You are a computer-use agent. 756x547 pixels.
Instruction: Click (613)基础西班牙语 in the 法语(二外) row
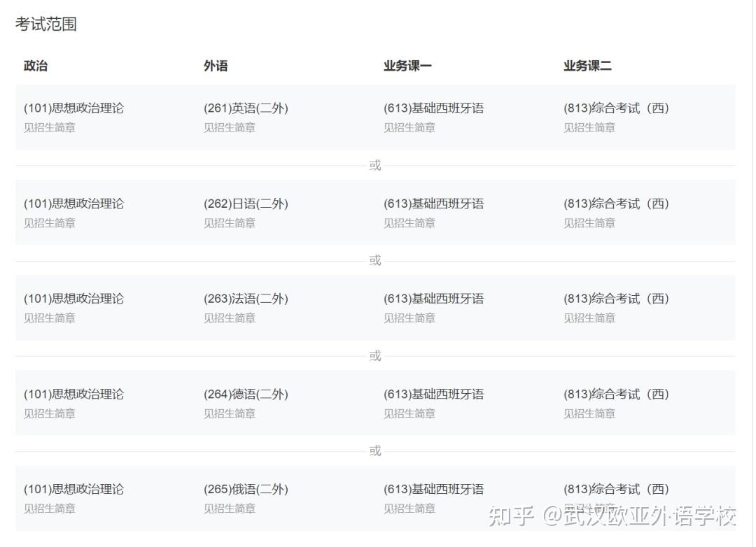(x=433, y=299)
